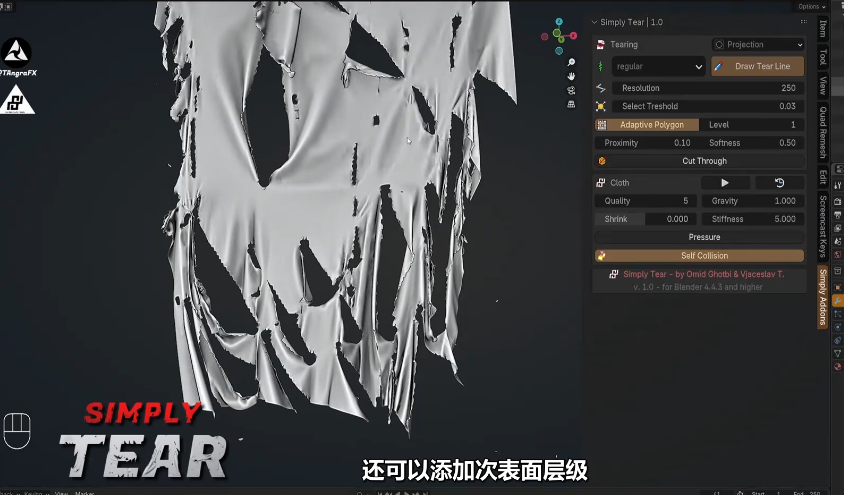Screen dimensions: 844x495
Task: Click the Z axis on the viewport gizmo
Action: pyautogui.click(x=559, y=22)
